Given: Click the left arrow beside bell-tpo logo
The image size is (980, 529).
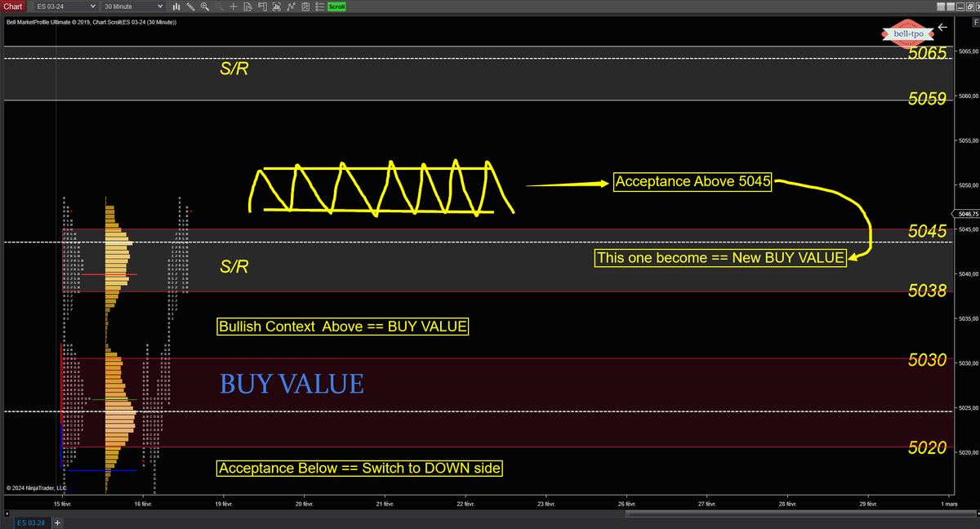Looking at the screenshot, I should [x=942, y=27].
